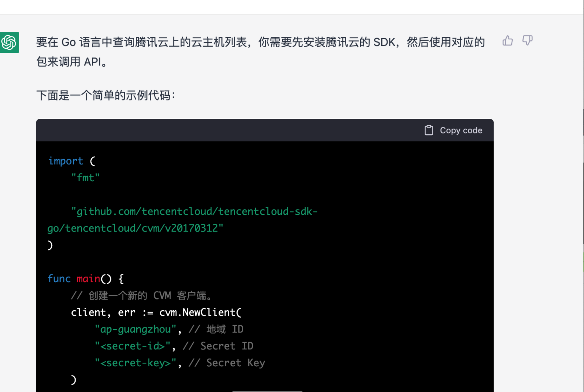This screenshot has height=392, width=584.
Task: Click the "<secret-id>" string
Action: 133,346
